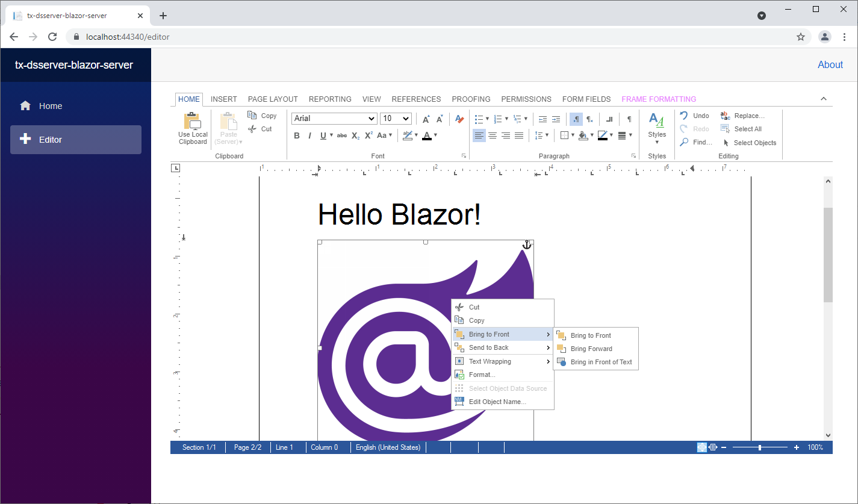
Task: Click the About link
Action: click(830, 64)
